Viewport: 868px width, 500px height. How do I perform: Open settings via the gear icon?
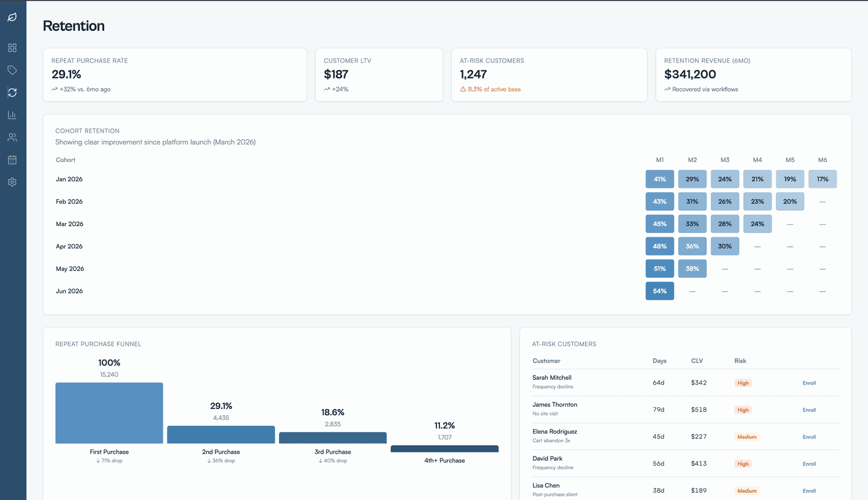click(12, 182)
